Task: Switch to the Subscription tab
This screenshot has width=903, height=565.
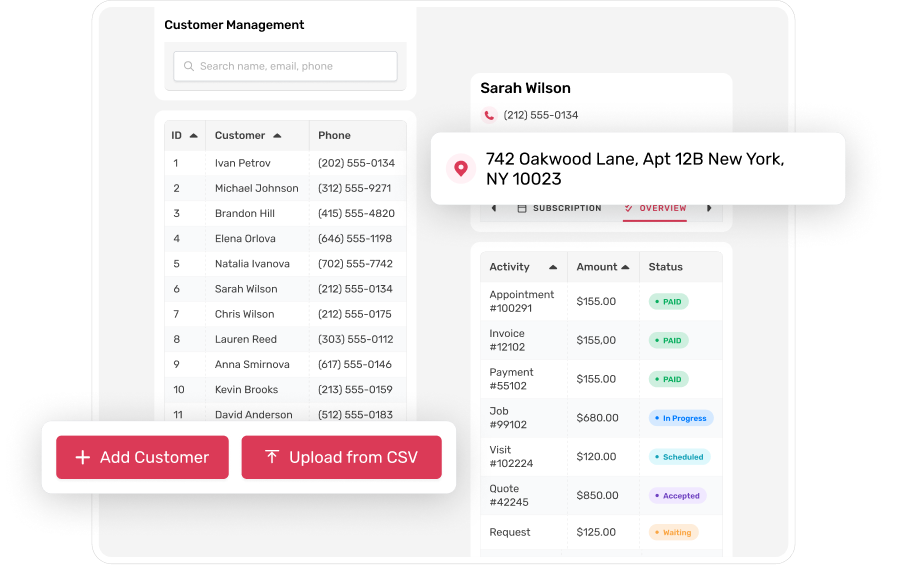Action: coord(566,208)
